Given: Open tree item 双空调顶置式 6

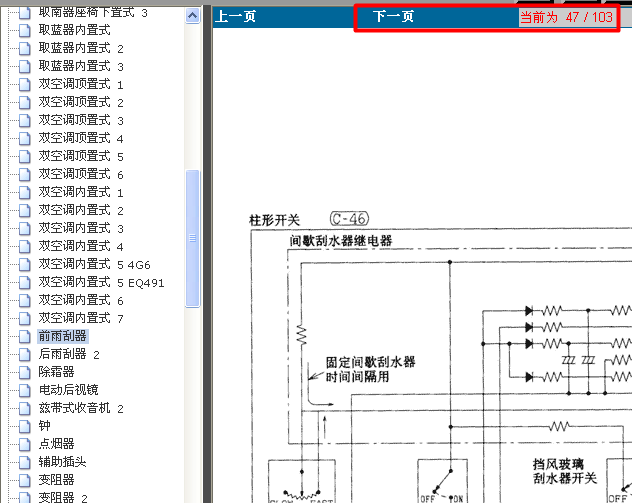Looking at the screenshot, I should pyautogui.click(x=81, y=174).
